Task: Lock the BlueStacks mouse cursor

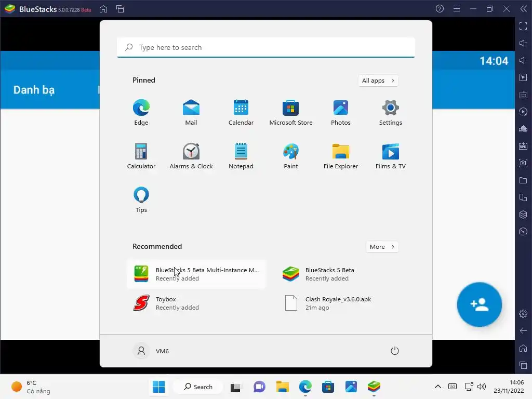Action: click(x=523, y=77)
